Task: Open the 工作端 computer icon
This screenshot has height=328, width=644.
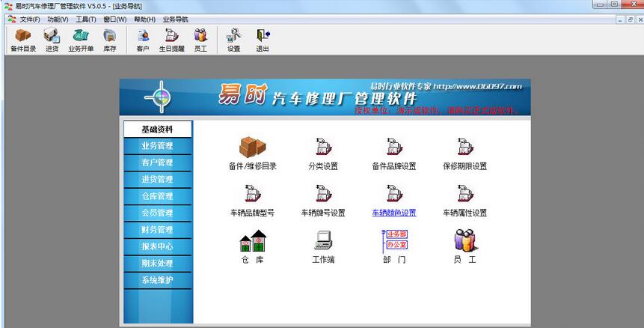Action: (323, 240)
